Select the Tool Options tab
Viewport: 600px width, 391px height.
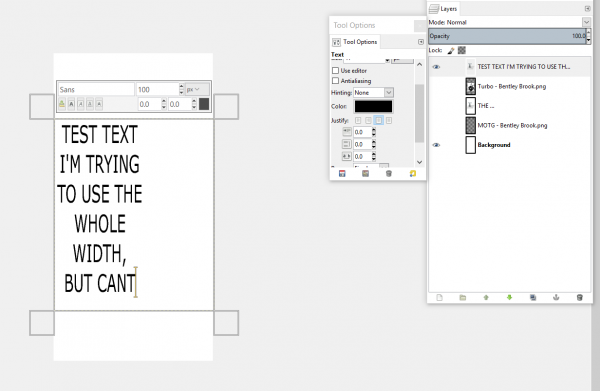click(355, 42)
